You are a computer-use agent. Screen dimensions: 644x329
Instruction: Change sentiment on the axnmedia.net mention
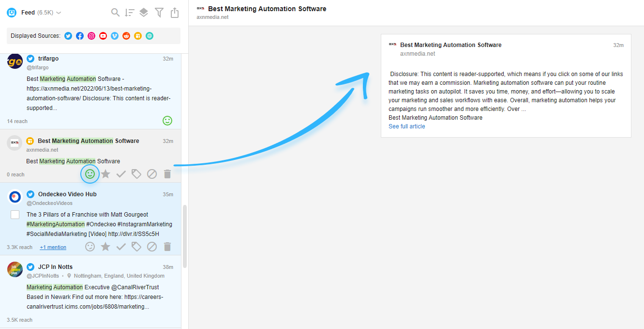pos(90,174)
